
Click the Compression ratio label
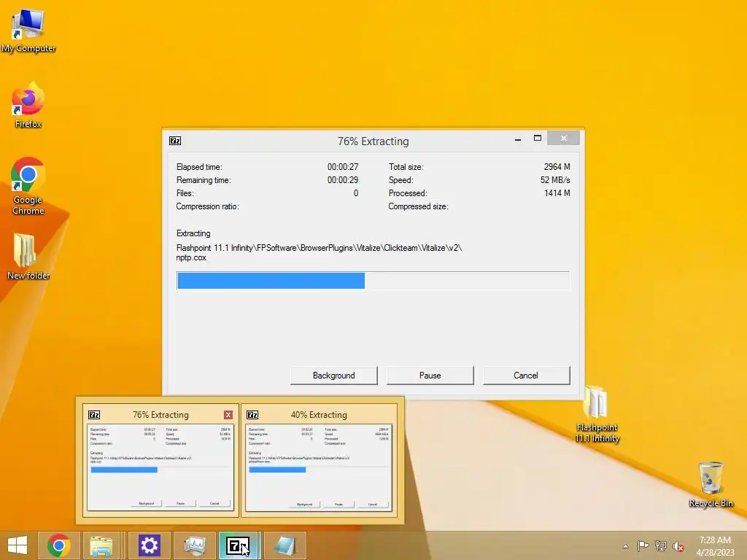click(207, 206)
